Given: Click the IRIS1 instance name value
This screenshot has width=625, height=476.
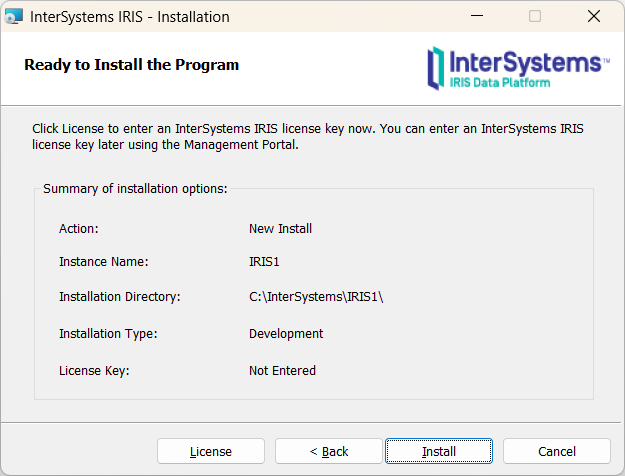Looking at the screenshot, I should tap(266, 262).
